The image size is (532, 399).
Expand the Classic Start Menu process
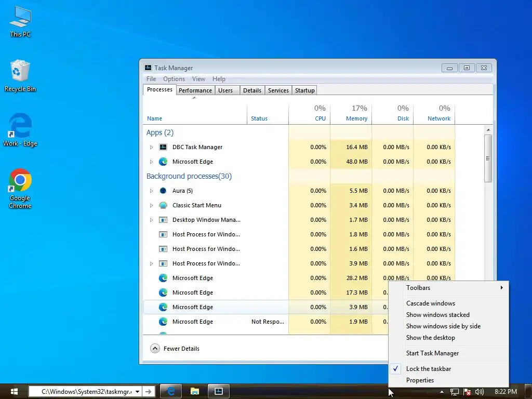pos(151,206)
